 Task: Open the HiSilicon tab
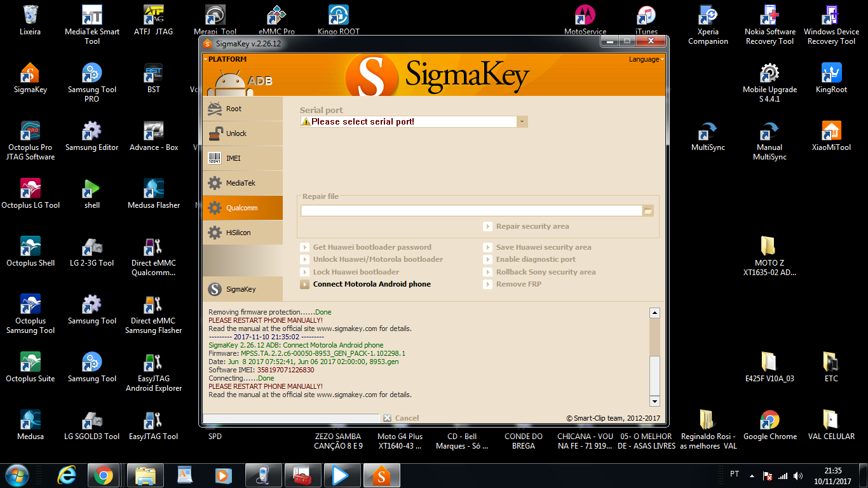pos(243,233)
